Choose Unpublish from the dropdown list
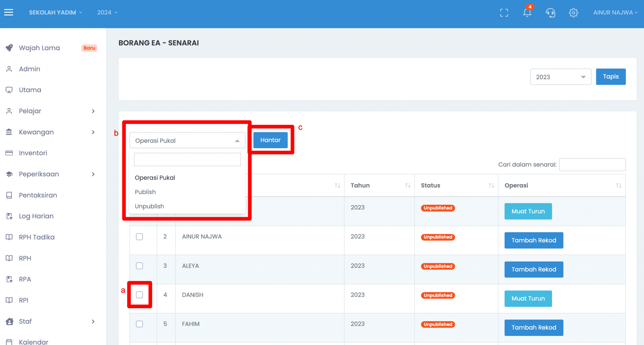Image resolution: width=644 pixels, height=345 pixels. 149,206
